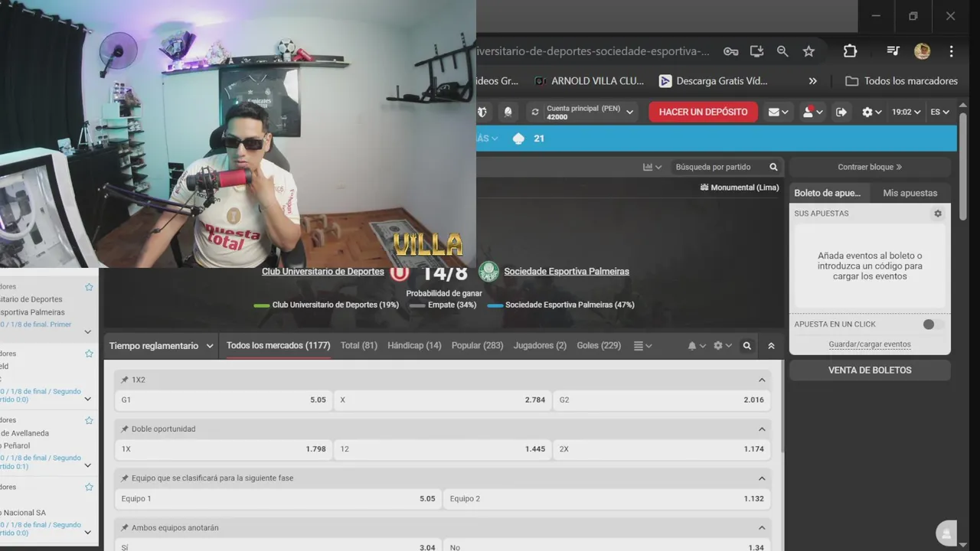The width and height of the screenshot is (980, 551).
Task: Open the Descarga Gratis Víd... bookmark
Action: 713,81
